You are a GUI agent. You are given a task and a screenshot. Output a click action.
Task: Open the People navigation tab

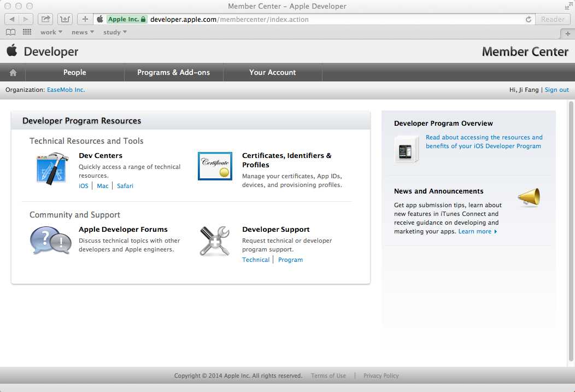75,72
